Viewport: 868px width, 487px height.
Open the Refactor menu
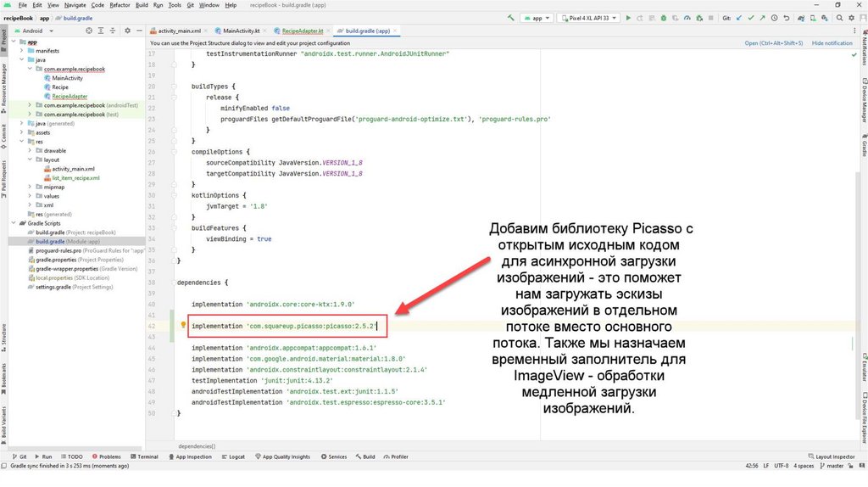tap(121, 5)
